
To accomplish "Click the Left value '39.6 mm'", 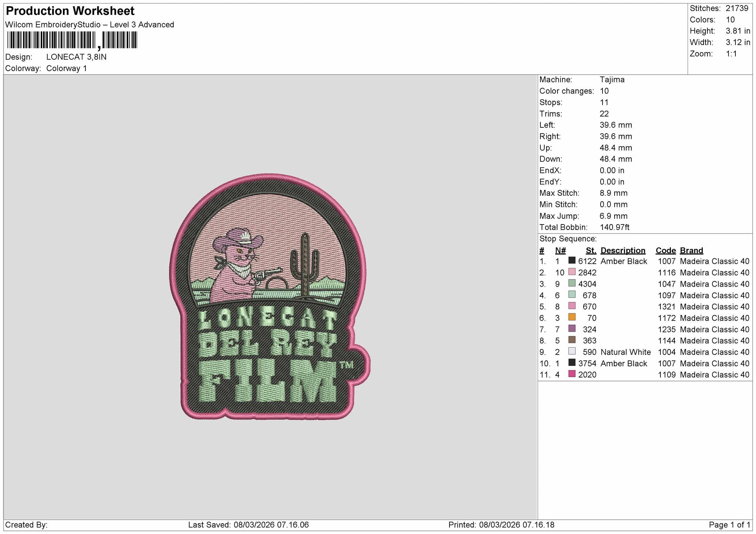I will (x=616, y=125).
